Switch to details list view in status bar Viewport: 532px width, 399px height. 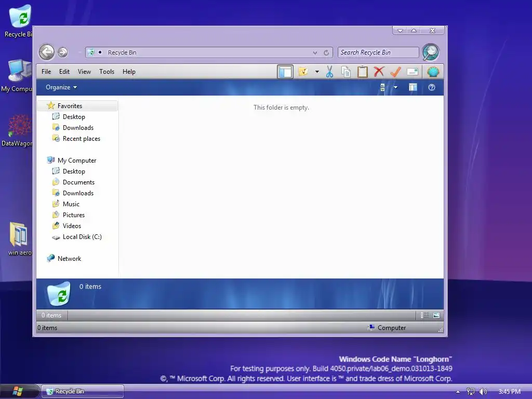tap(424, 315)
